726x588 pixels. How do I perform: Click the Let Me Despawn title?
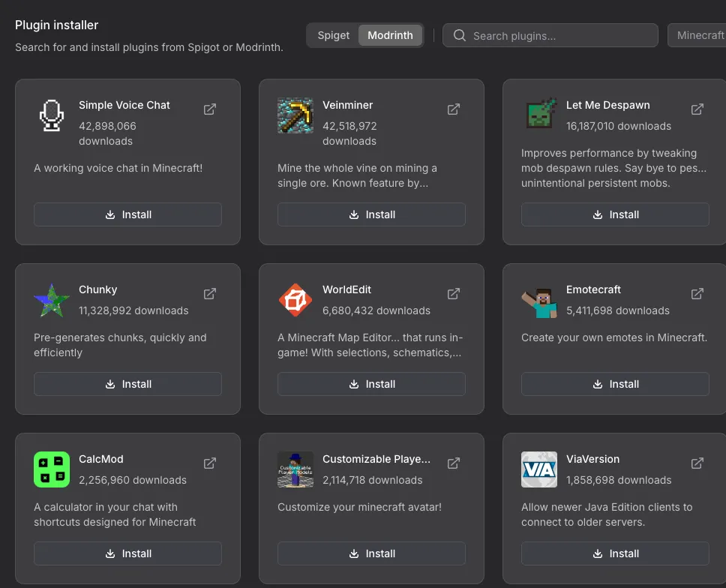(608, 105)
